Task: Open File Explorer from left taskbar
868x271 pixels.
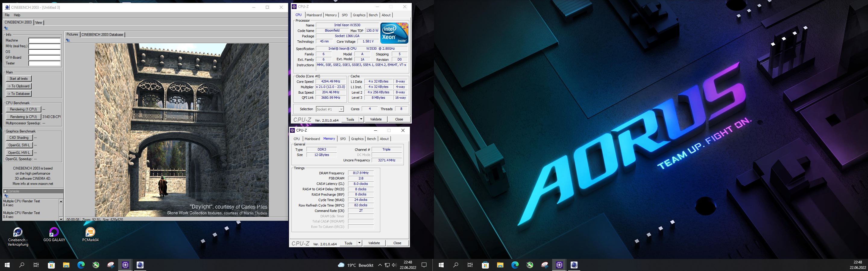Action: click(66, 265)
